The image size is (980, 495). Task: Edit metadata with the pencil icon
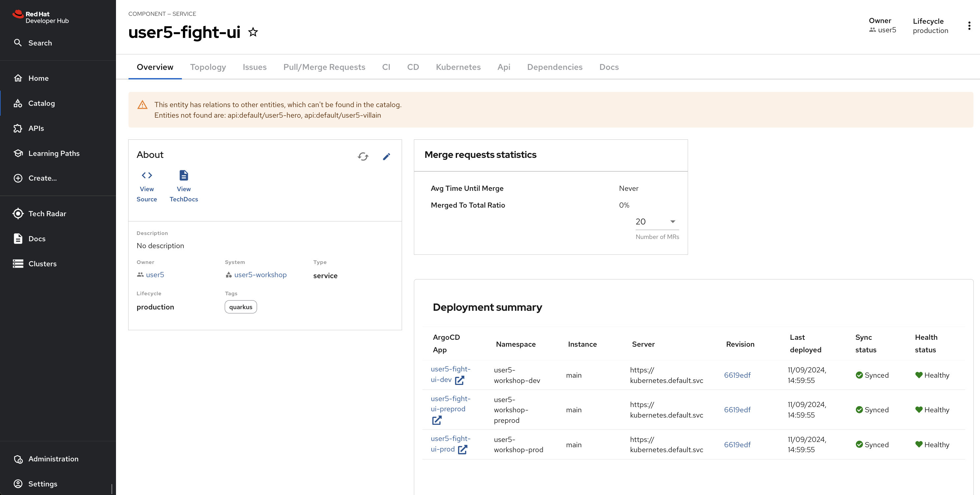tap(387, 156)
